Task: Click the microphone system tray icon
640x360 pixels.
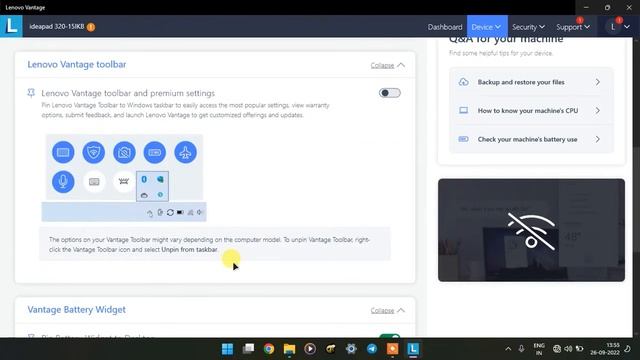Action: [521, 349]
